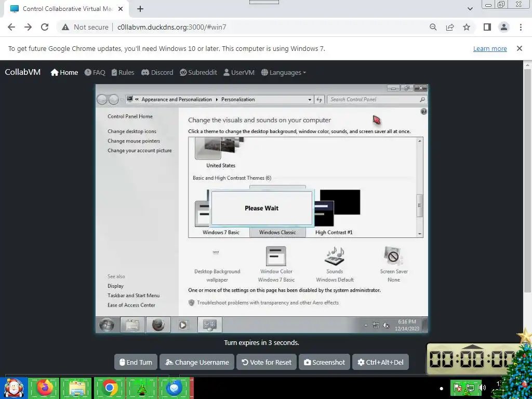Viewport: 532px width, 399px height.
Task: Open VM taskbar media player icon
Action: click(x=183, y=325)
